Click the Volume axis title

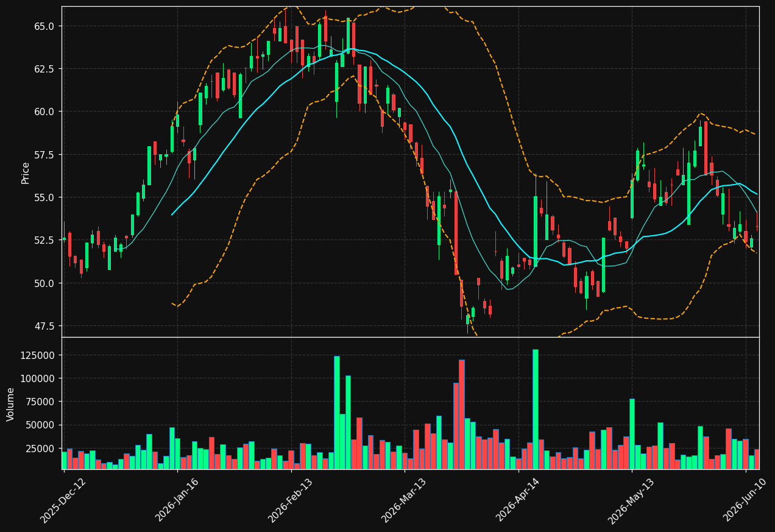(x=11, y=403)
